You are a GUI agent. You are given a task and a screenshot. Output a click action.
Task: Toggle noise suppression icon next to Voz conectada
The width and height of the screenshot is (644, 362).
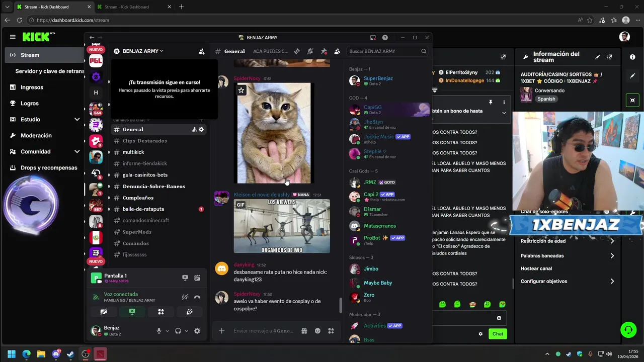coord(185,297)
